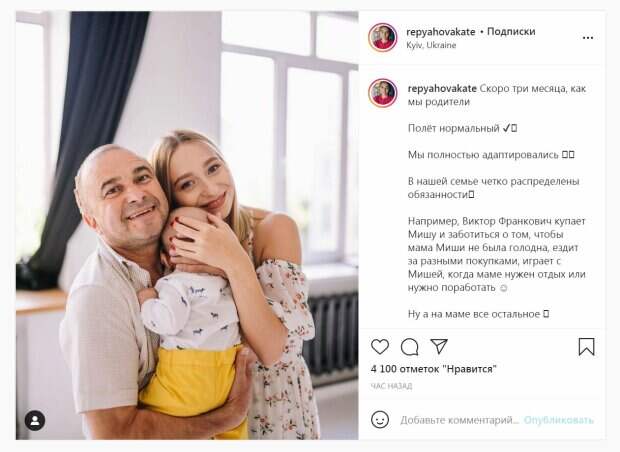The height and width of the screenshot is (452, 620).
Task: Click the caption line Полёт нормальный
Action: click(462, 129)
